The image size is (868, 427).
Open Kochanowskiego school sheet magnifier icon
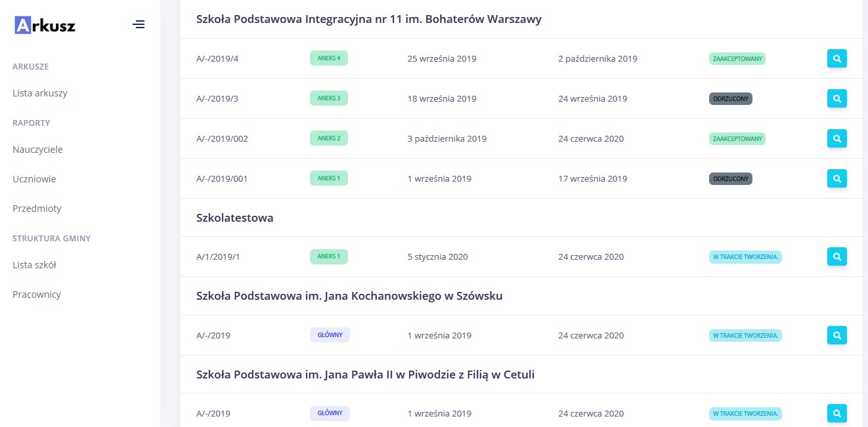coord(836,335)
